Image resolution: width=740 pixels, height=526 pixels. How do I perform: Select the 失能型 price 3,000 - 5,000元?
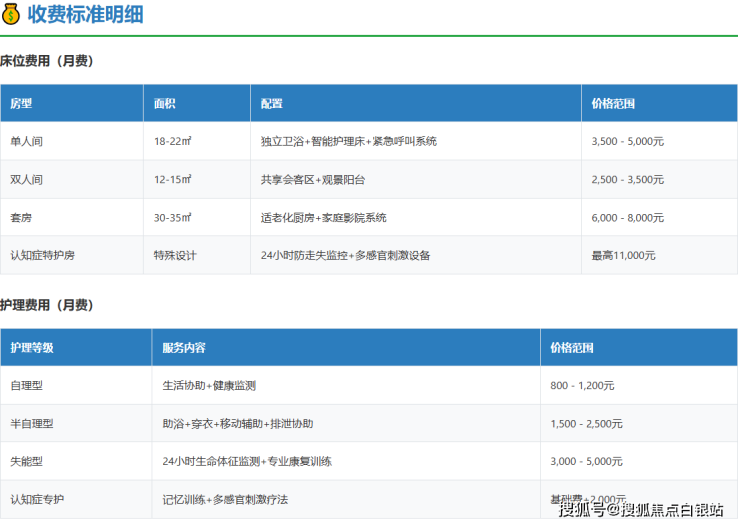(586, 462)
